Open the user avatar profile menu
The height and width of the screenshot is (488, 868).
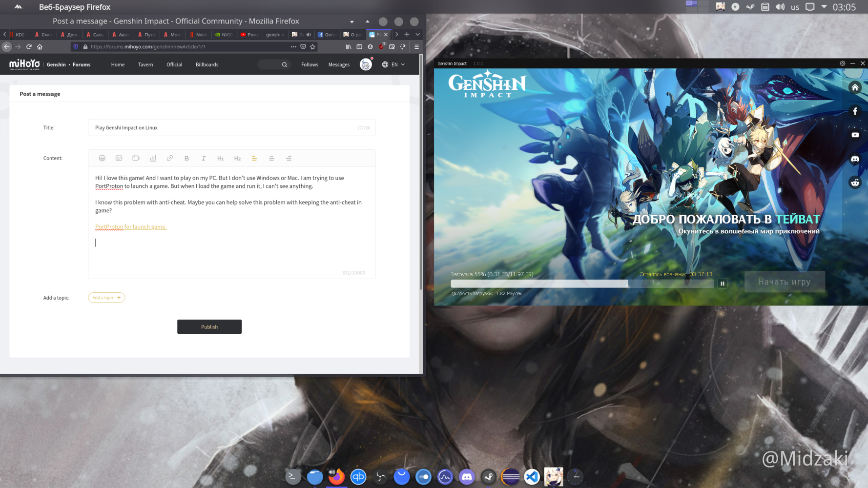pos(366,64)
